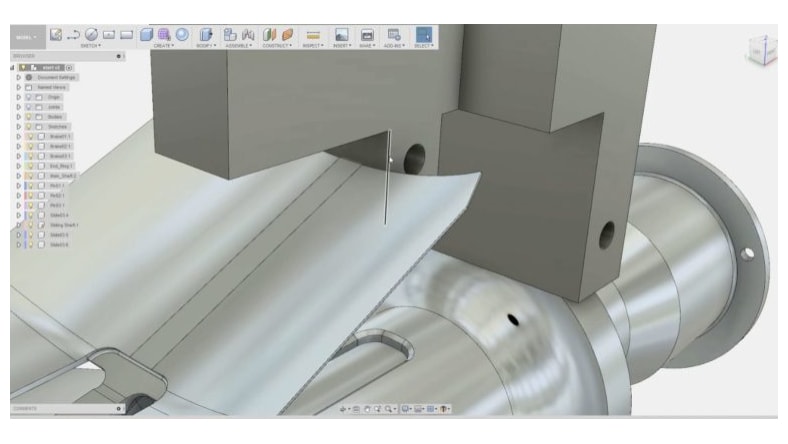Toggle visibility bulb for Sketches folder
Screen dimensions: 788x444
pyautogui.click(x=28, y=126)
